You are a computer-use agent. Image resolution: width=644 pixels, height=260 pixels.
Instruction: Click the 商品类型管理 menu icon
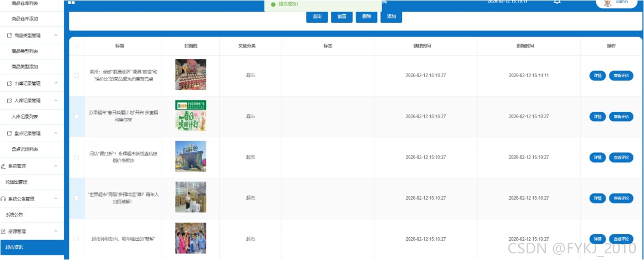point(10,36)
